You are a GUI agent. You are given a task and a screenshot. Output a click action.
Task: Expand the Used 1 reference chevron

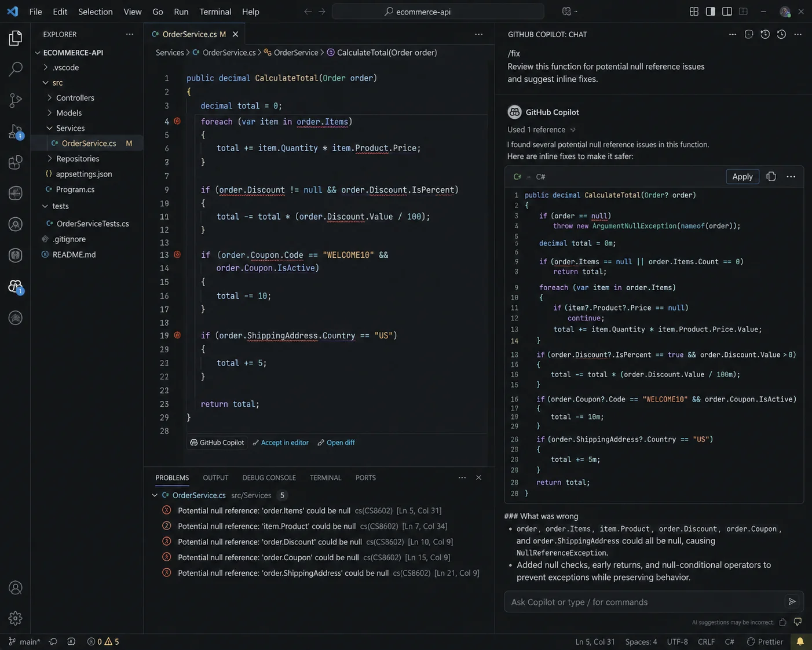pos(573,130)
